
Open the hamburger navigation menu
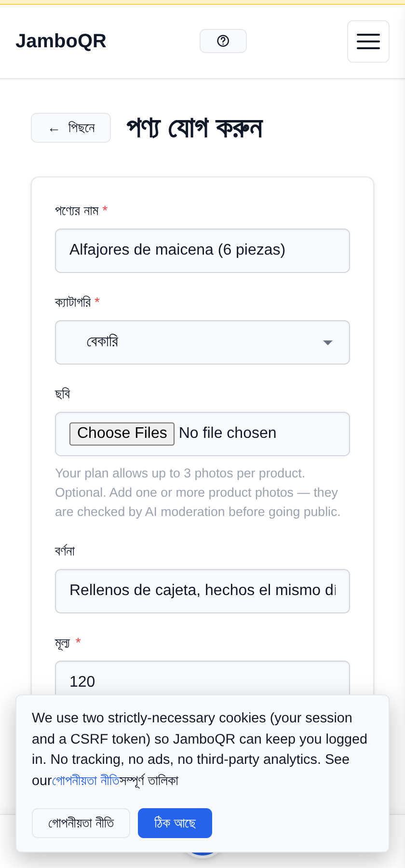click(x=368, y=41)
